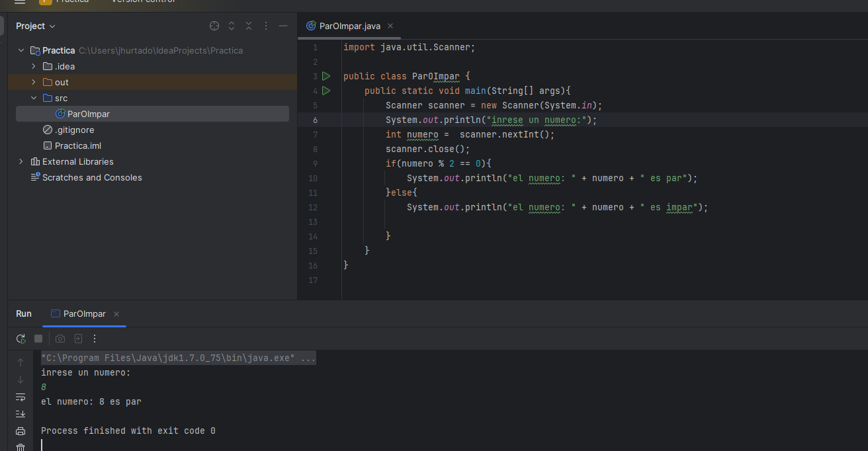Toggle soft-wrap in console
The height and width of the screenshot is (451, 868).
[x=21, y=397]
